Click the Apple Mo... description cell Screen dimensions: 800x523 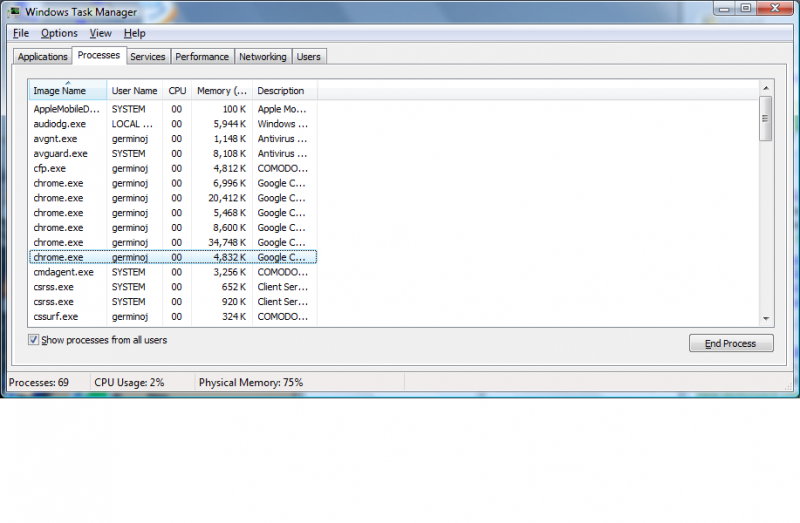(x=282, y=109)
